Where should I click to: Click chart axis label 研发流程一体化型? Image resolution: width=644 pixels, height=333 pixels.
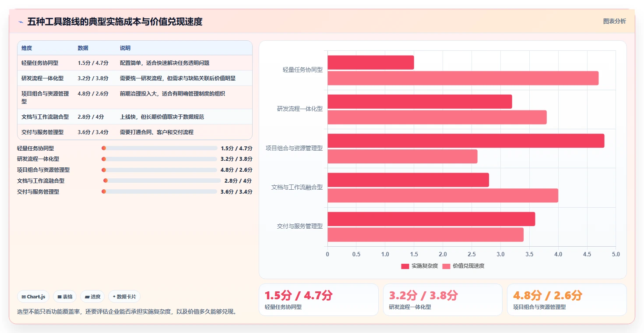(x=300, y=109)
